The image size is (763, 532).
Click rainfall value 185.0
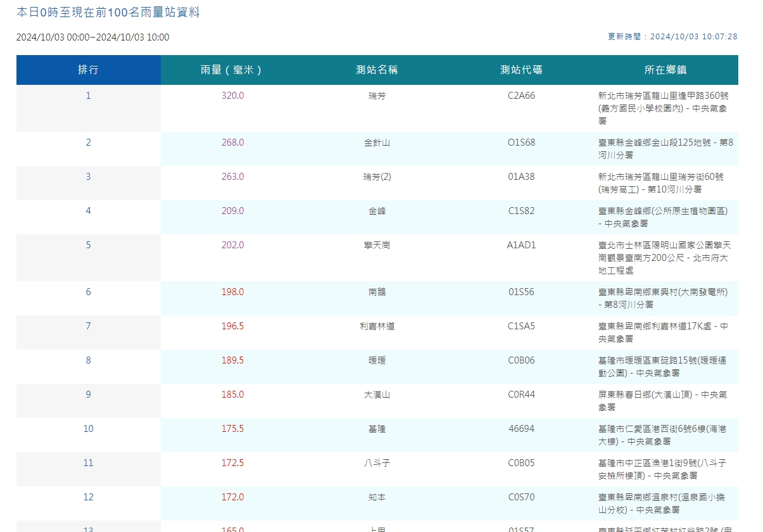(232, 395)
